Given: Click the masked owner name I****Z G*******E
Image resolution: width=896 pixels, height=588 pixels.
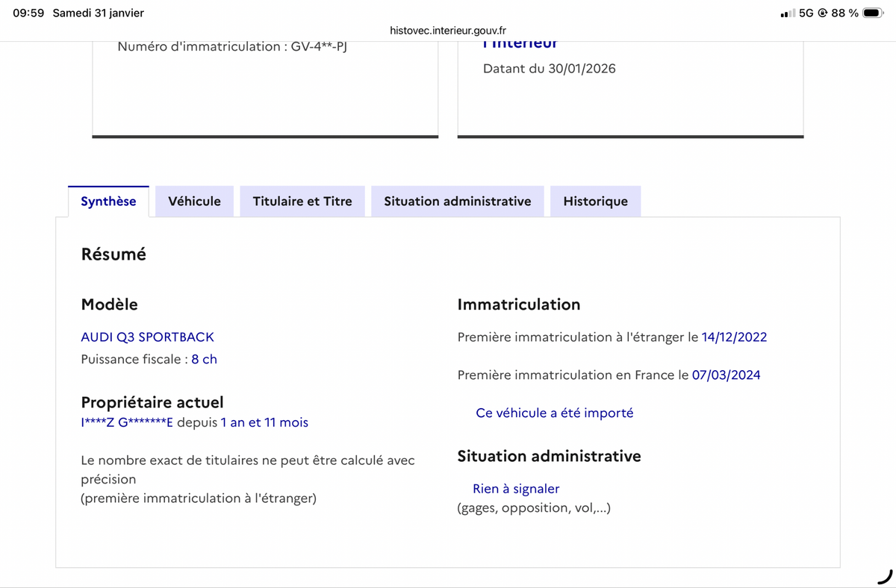Looking at the screenshot, I should (127, 422).
